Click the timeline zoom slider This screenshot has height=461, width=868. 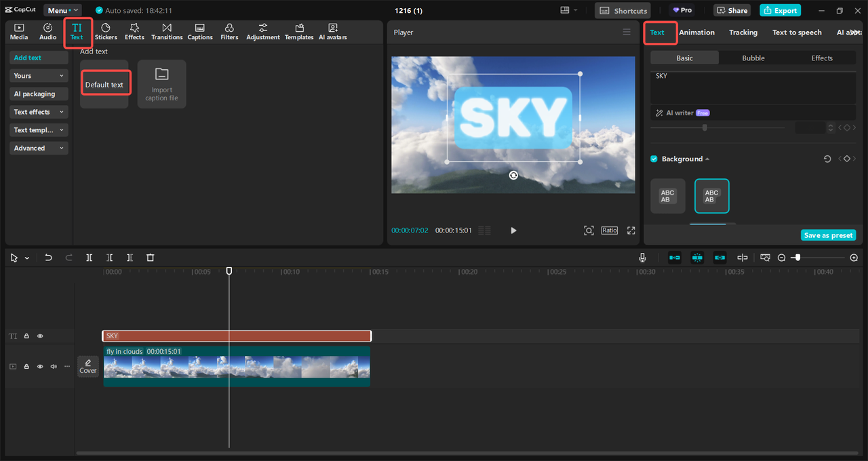click(x=798, y=258)
